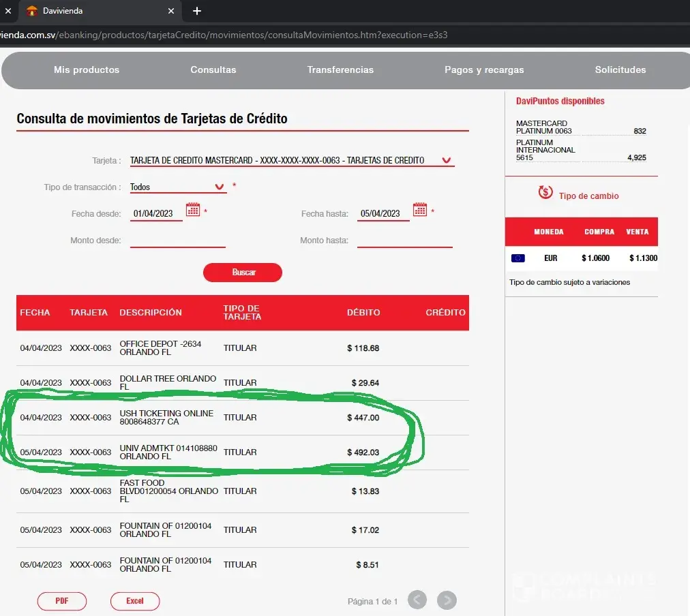Viewport: 690px width, 616px height.
Task: Open the Fecha hasta calendar picker
Action: tap(420, 209)
